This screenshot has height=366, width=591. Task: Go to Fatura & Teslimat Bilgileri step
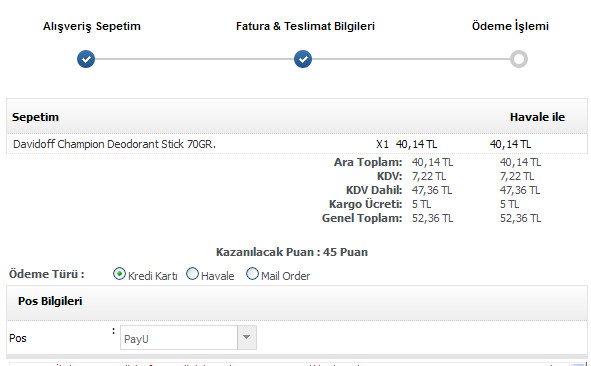305,26
